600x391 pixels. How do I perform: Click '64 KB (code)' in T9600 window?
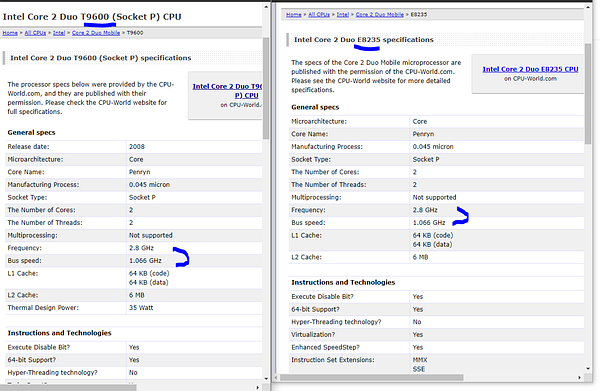click(149, 273)
